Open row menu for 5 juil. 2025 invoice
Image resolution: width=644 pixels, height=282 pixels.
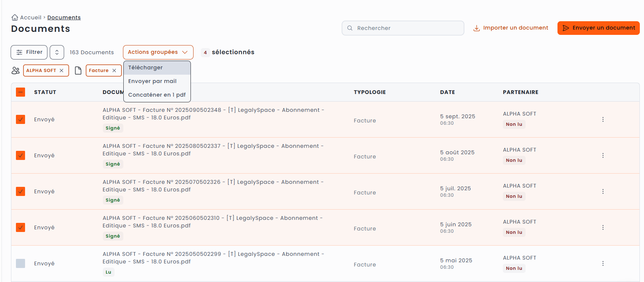603,191
